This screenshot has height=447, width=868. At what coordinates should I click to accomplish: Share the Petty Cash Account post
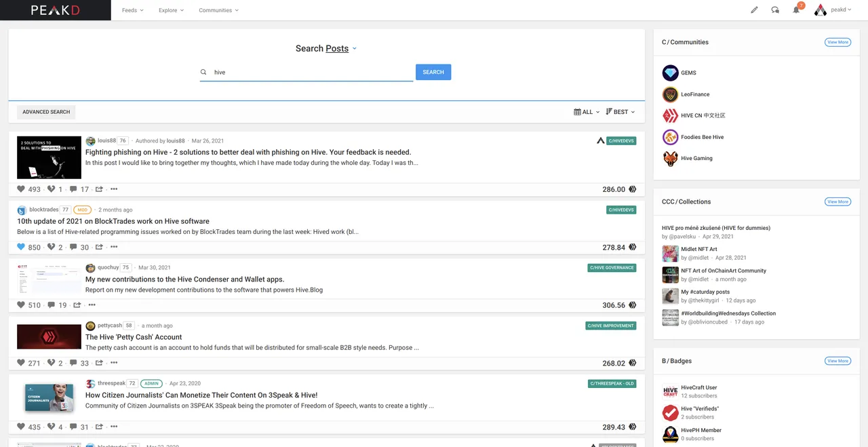click(99, 363)
